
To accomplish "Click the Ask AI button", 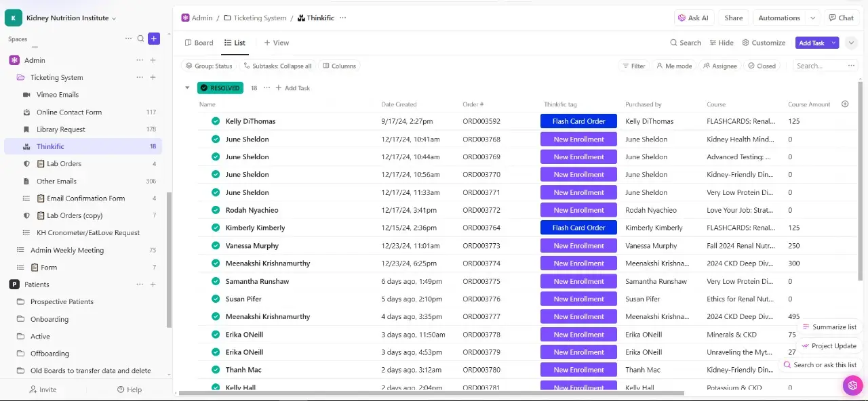I will 693,18.
